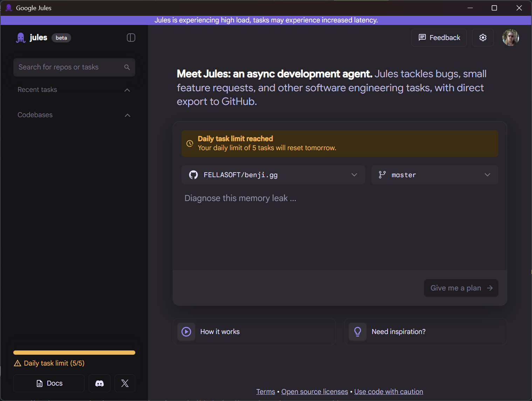The height and width of the screenshot is (401, 532).
Task: Open settings via the gear icon
Action: [483, 38]
